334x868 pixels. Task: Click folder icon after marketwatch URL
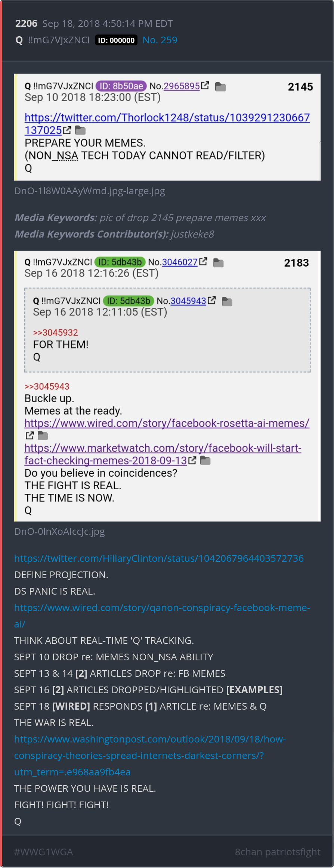coord(205,461)
